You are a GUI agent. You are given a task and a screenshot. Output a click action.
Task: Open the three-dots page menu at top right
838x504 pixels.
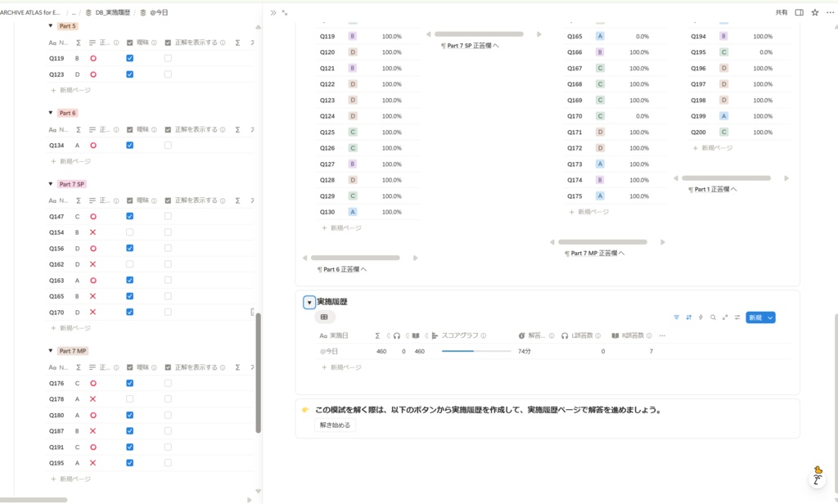(830, 12)
